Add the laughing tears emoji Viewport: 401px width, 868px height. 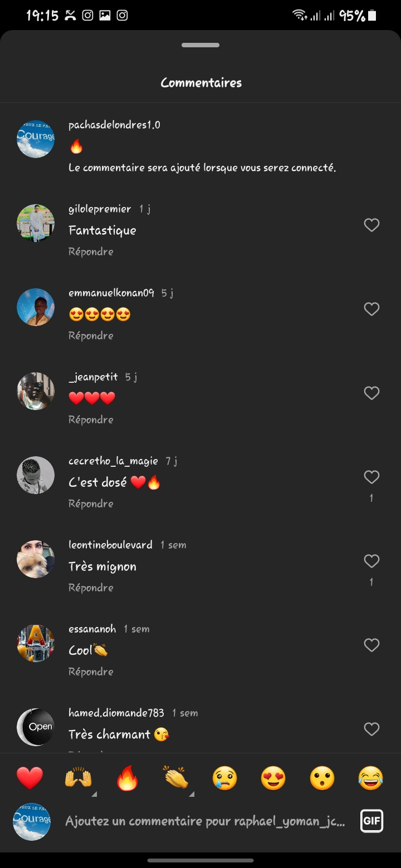coord(371,778)
